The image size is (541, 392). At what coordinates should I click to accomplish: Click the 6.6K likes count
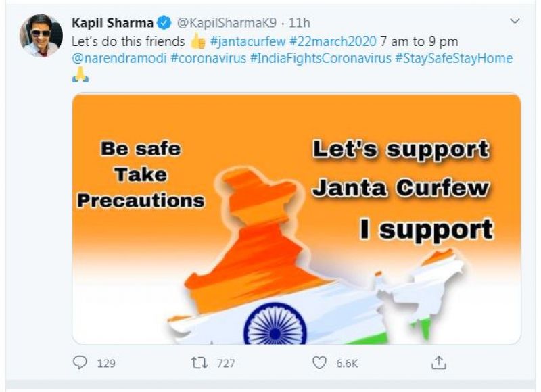click(347, 363)
